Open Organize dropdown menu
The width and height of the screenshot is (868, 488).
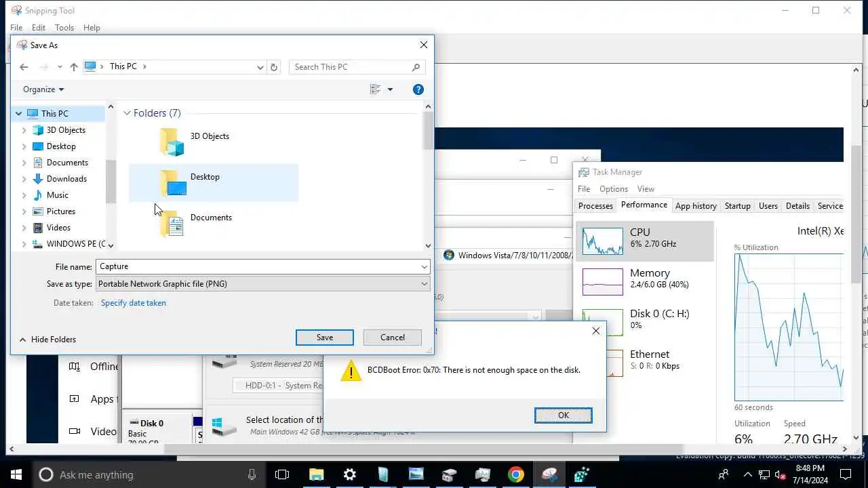[43, 89]
